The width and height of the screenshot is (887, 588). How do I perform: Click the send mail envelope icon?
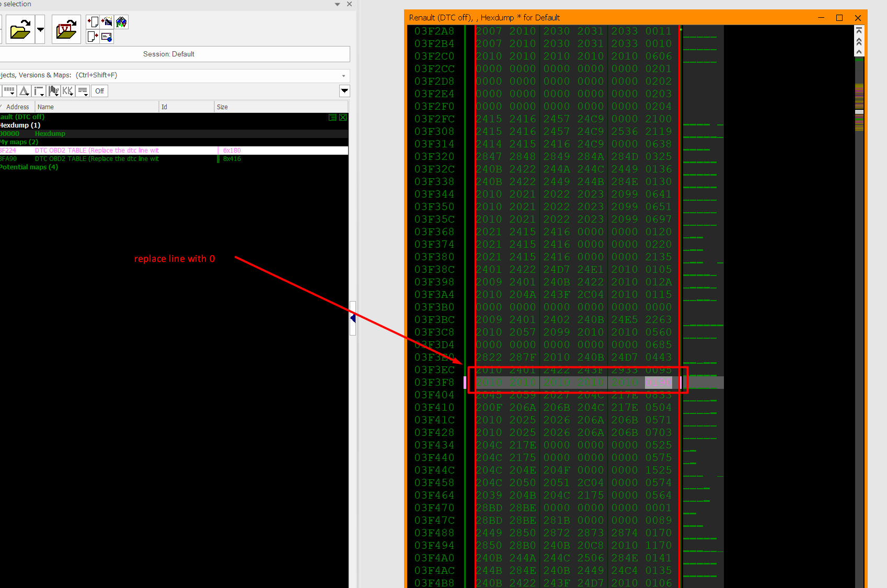point(107,36)
